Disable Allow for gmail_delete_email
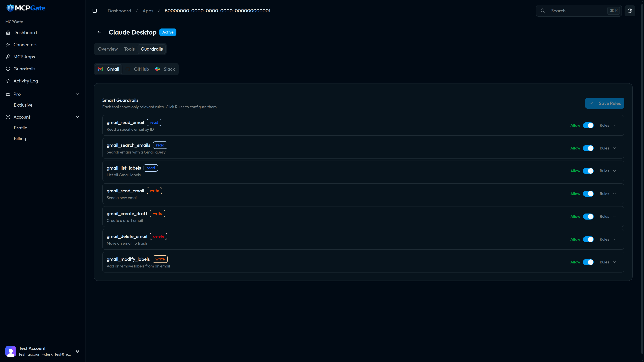 click(x=588, y=239)
